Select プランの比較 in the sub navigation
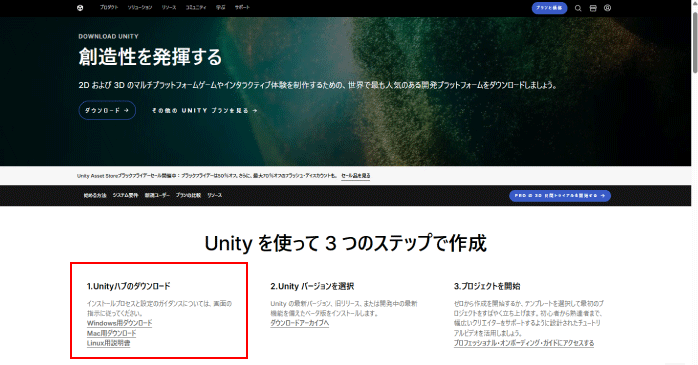This screenshot has width=698, height=365. 188,195
